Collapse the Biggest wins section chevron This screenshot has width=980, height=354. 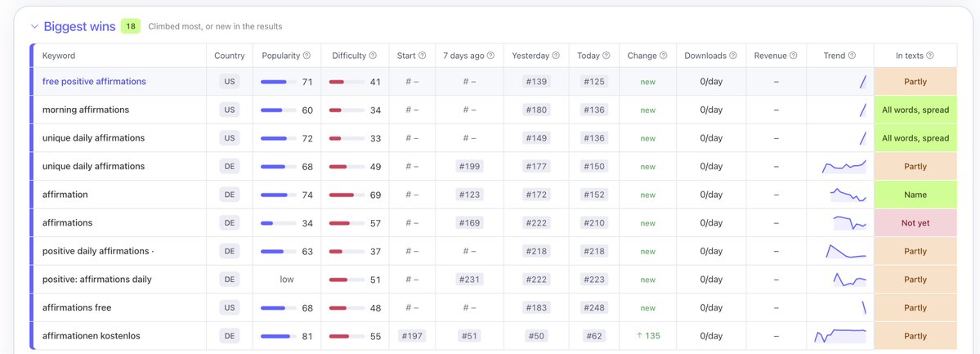pyautogui.click(x=34, y=27)
